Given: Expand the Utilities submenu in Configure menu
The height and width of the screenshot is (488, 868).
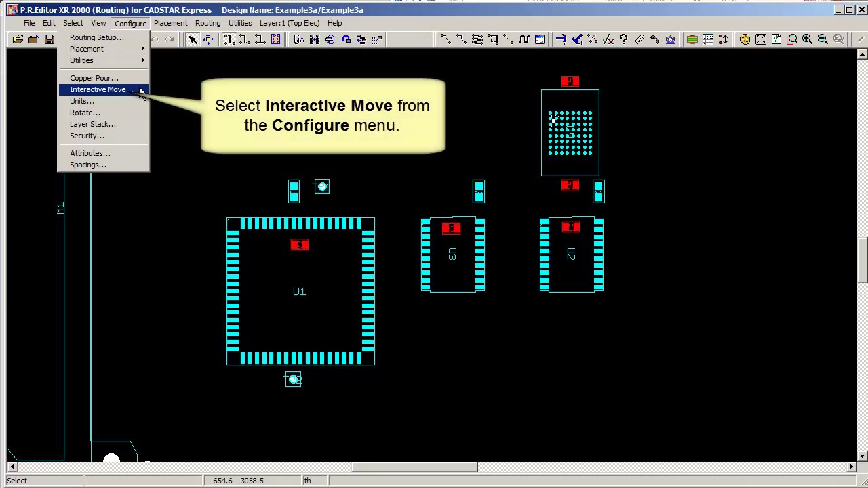Looking at the screenshot, I should point(103,60).
